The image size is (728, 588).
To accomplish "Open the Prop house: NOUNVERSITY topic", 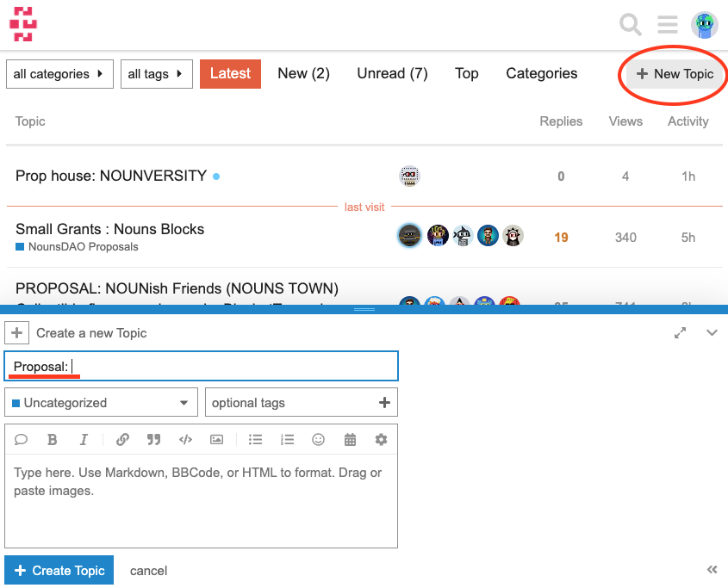I will tap(111, 176).
